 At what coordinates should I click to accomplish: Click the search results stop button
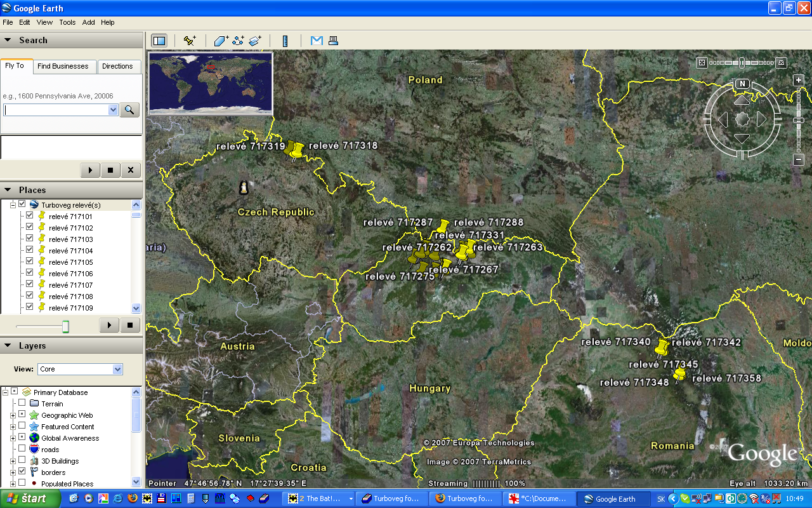110,170
